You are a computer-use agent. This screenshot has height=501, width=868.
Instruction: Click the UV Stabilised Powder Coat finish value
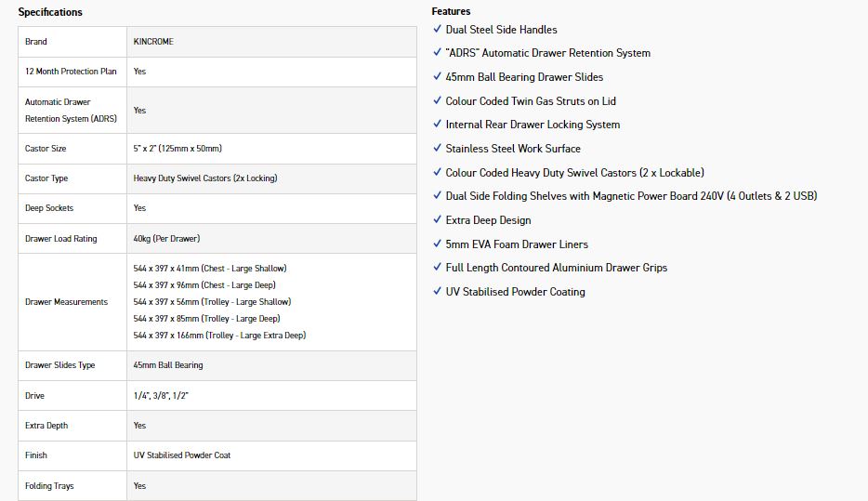pyautogui.click(x=182, y=455)
